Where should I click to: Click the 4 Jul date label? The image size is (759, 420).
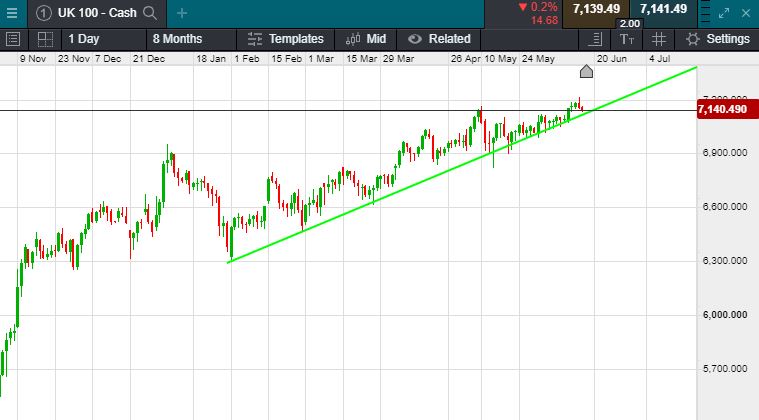tap(660, 59)
